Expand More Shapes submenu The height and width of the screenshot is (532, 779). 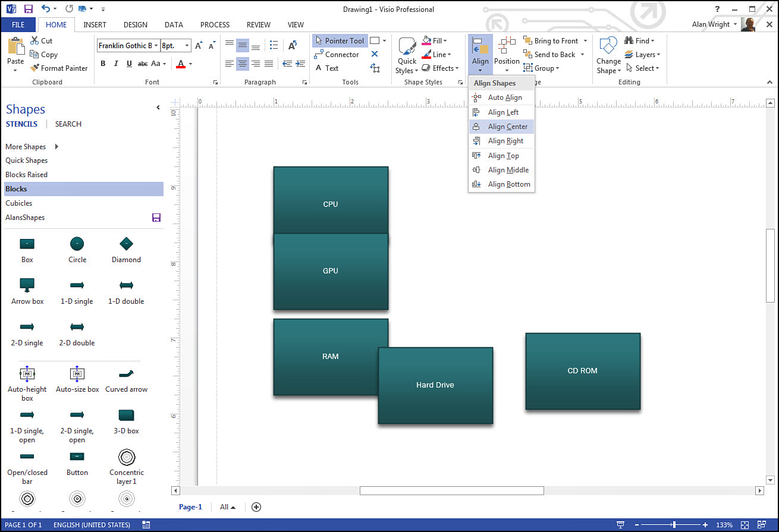point(57,147)
